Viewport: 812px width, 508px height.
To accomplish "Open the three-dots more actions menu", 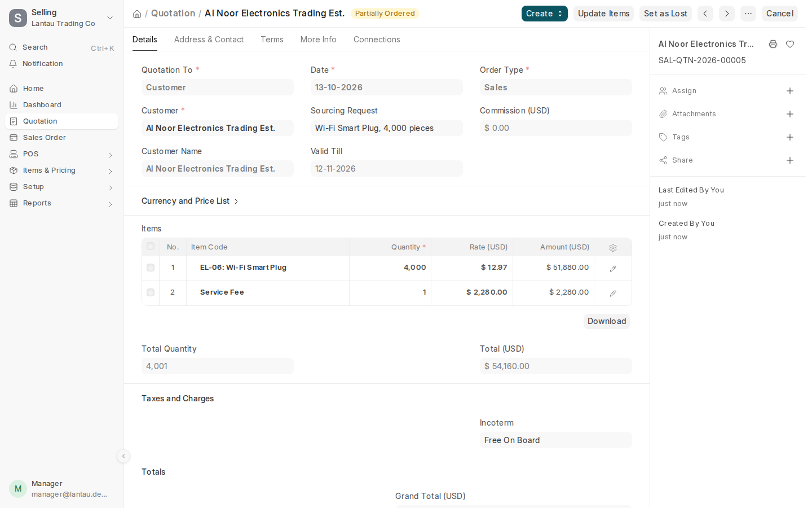I will (748, 14).
